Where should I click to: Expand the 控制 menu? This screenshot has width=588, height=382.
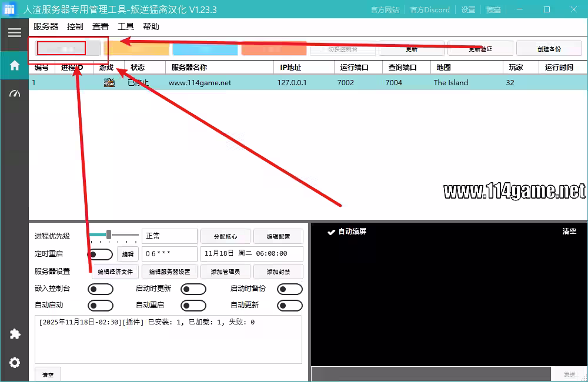(75, 27)
